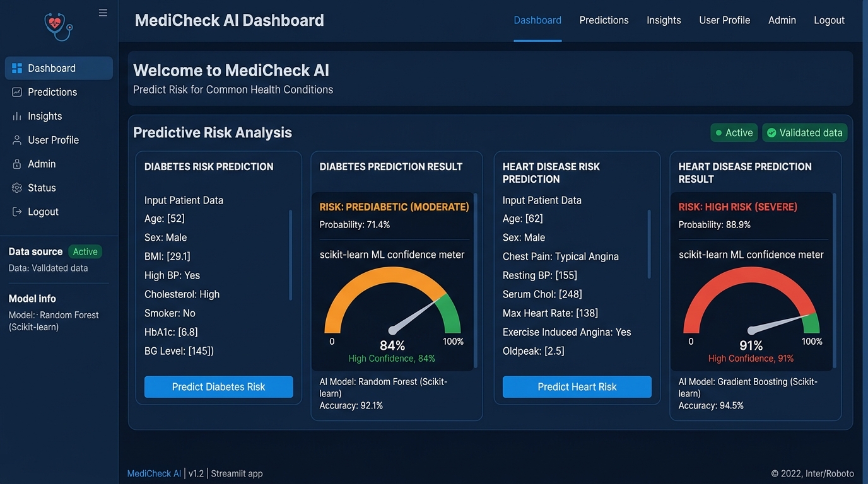The image size is (868, 484).
Task: Click the Status gear icon in sidebar
Action: pos(17,188)
